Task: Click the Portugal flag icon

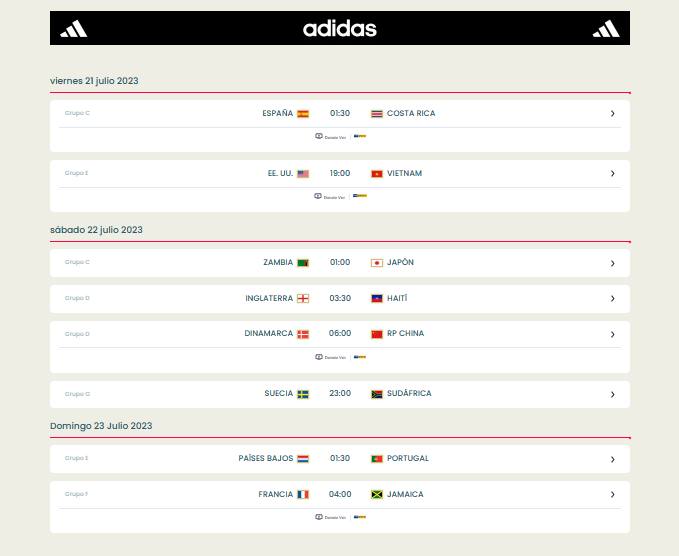Action: pyautogui.click(x=377, y=459)
